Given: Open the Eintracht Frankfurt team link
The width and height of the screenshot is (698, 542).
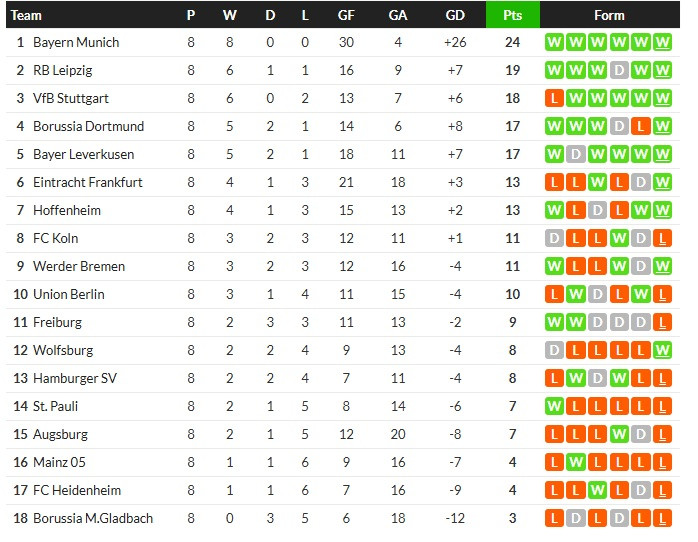Looking at the screenshot, I should (x=88, y=183).
